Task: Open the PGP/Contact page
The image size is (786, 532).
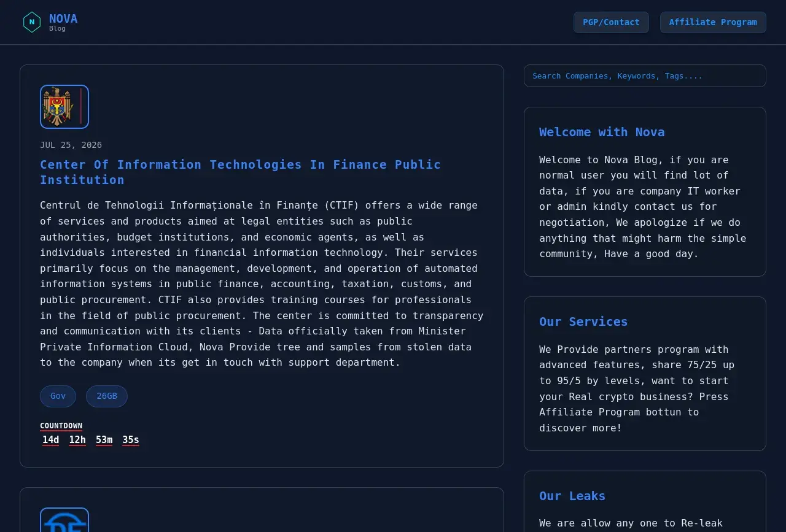Action: pyautogui.click(x=611, y=22)
